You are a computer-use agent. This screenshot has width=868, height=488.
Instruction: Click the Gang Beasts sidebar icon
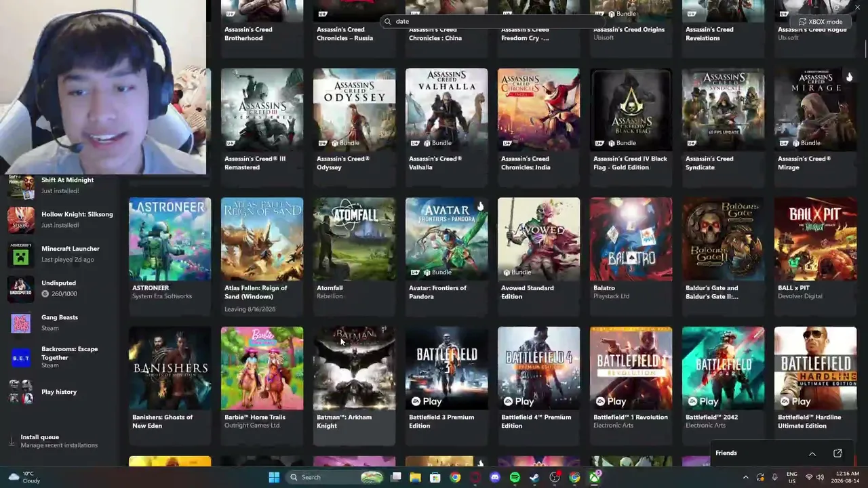coord(20,323)
